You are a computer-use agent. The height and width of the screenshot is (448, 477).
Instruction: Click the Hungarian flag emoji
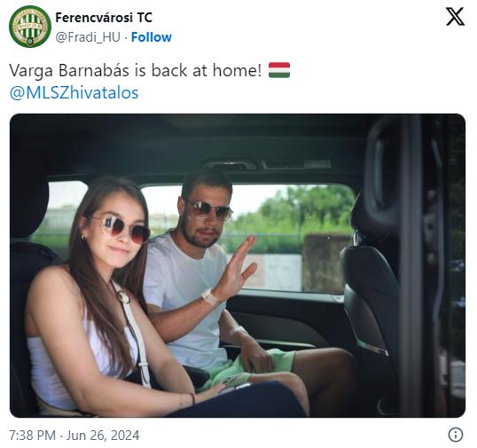pos(279,70)
